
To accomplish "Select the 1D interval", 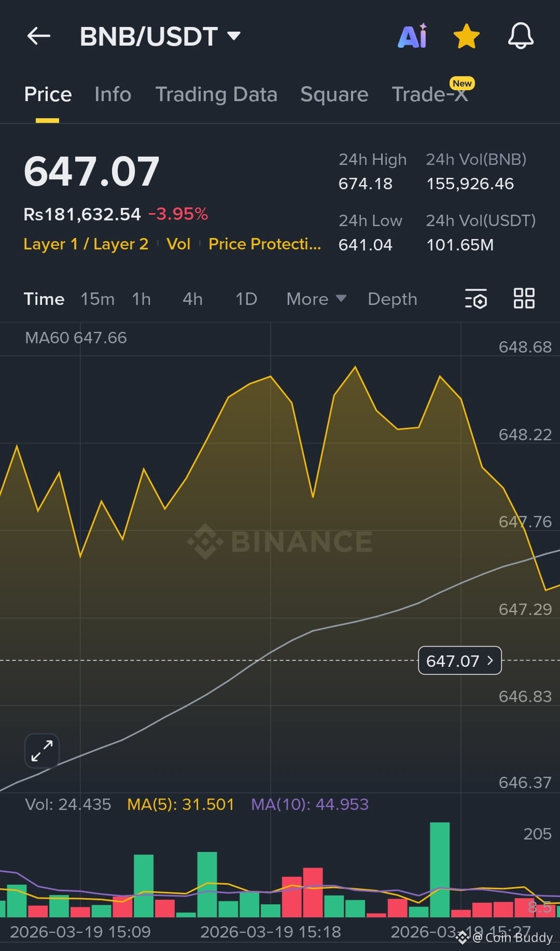I will pyautogui.click(x=246, y=299).
